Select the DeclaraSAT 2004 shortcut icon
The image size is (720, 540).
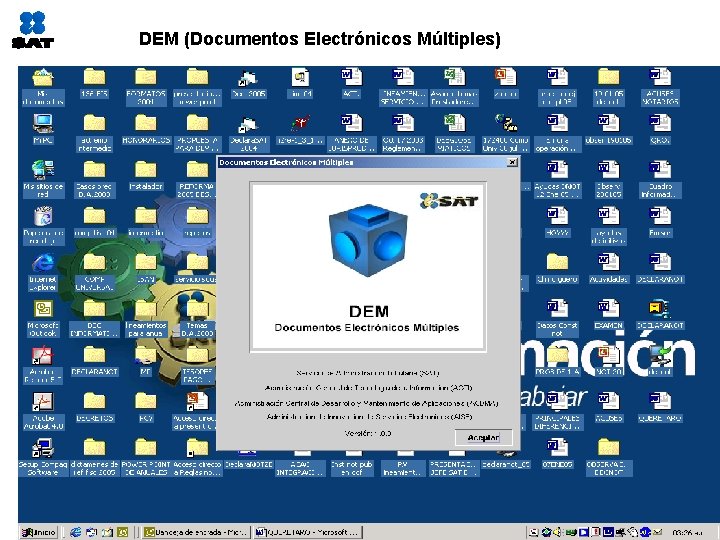coord(248,133)
